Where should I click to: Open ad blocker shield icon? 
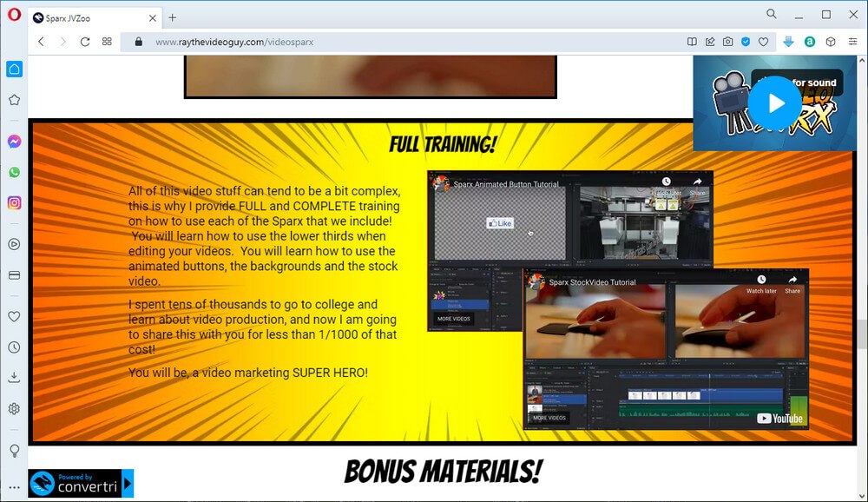click(x=746, y=42)
